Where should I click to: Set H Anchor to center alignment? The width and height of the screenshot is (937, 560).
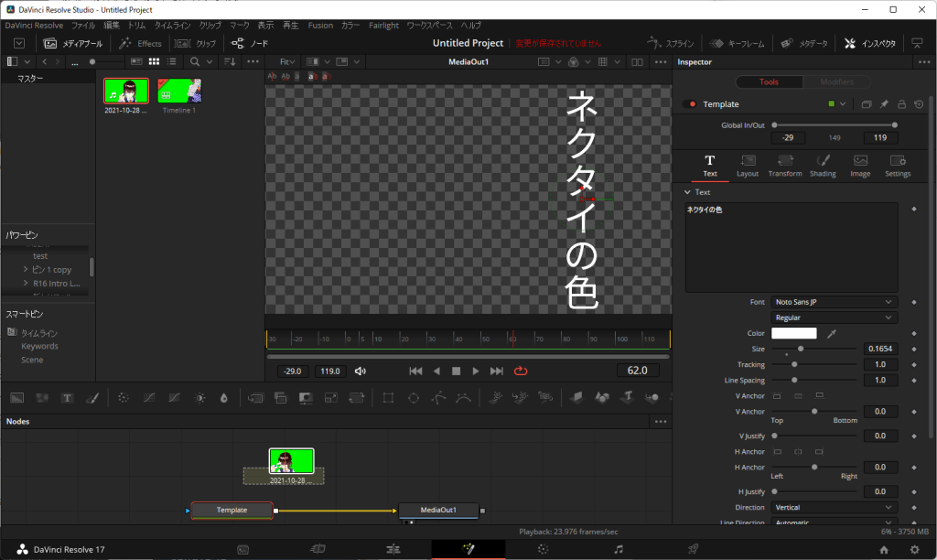(x=798, y=452)
